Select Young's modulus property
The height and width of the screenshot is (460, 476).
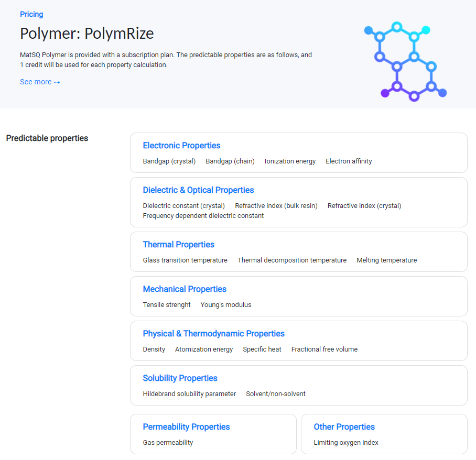click(226, 305)
